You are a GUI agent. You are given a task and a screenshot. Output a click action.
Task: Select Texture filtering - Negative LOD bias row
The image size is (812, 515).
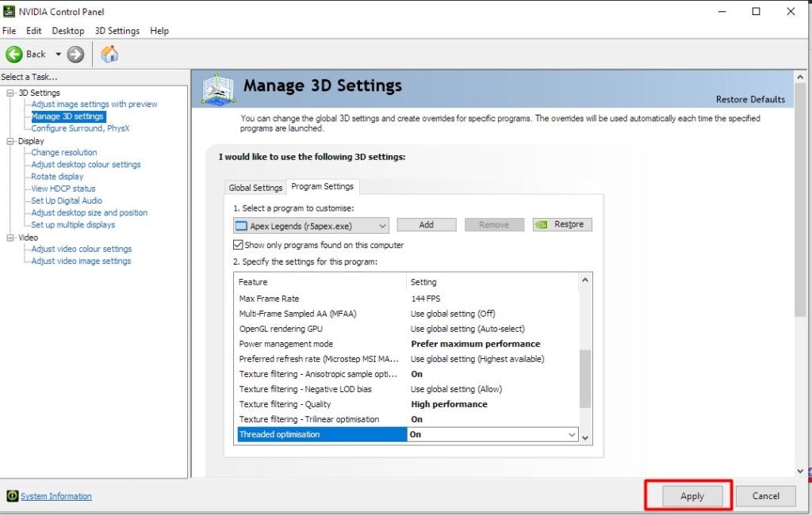pyautogui.click(x=407, y=389)
